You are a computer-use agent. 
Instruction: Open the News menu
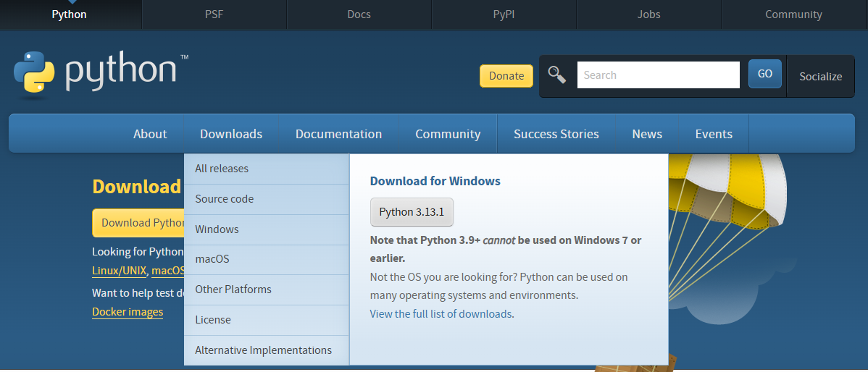point(647,134)
